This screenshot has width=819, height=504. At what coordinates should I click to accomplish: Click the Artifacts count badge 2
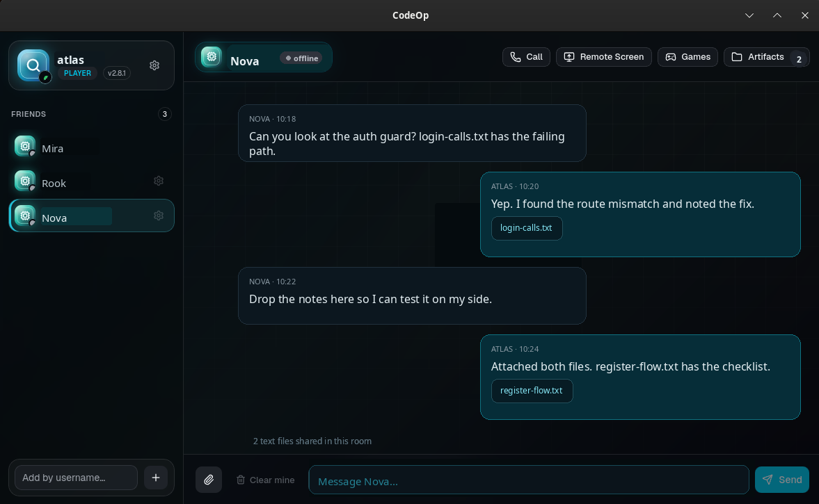pos(799,59)
